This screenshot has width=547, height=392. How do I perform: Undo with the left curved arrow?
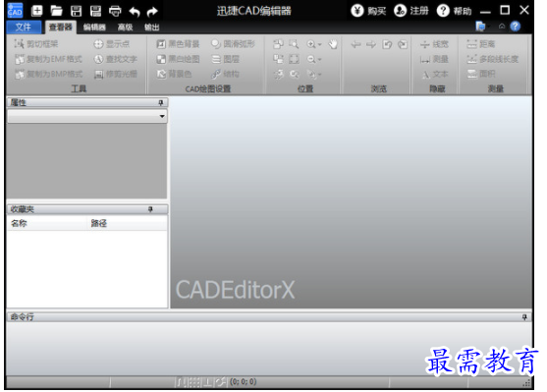coord(135,12)
